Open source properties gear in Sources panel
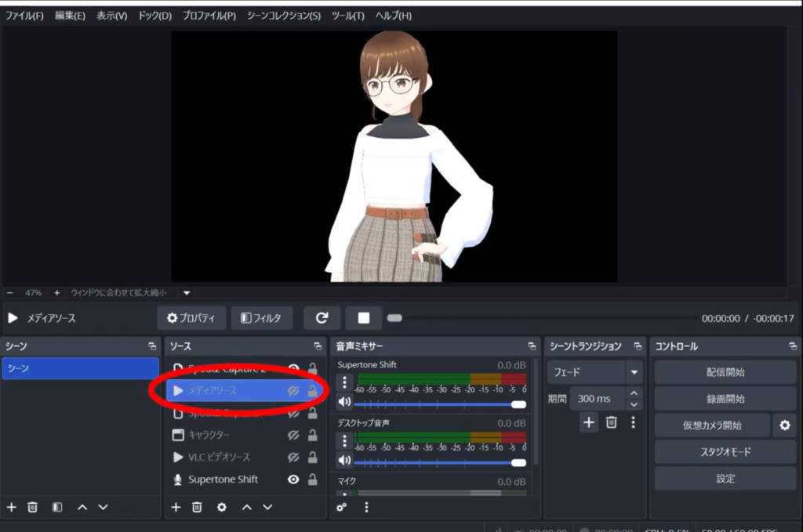This screenshot has width=803, height=532. tap(222, 507)
